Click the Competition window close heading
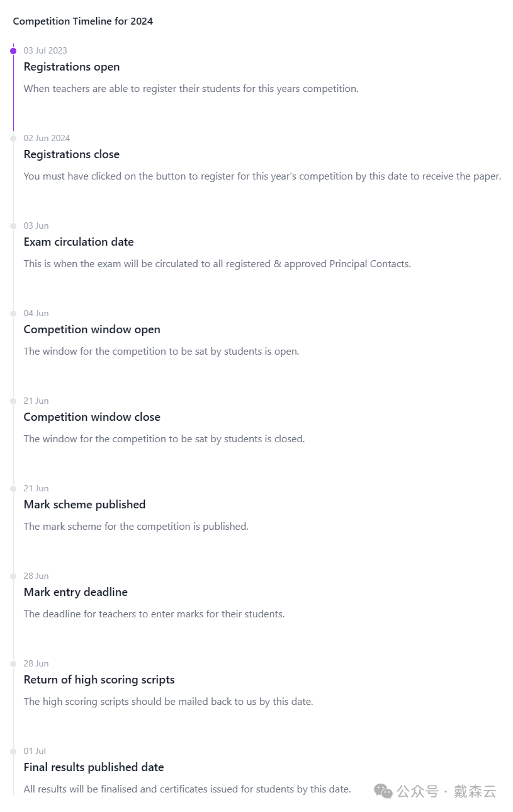The height and width of the screenshot is (812, 513). [x=92, y=417]
